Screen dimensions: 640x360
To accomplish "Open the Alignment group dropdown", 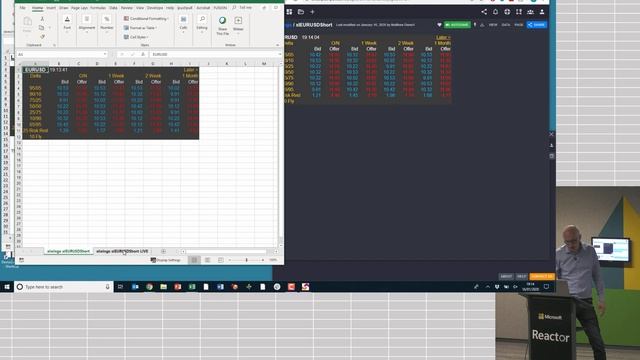I will (x=87, y=23).
